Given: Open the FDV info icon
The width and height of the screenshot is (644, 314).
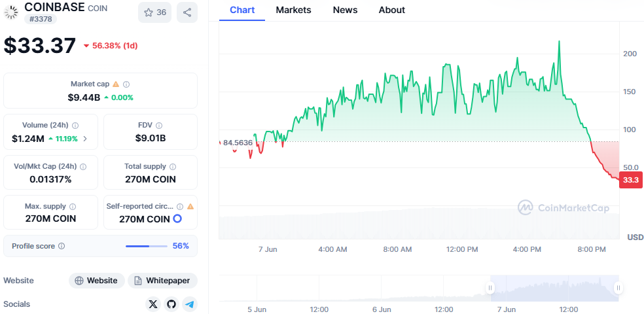Looking at the screenshot, I should click(159, 125).
